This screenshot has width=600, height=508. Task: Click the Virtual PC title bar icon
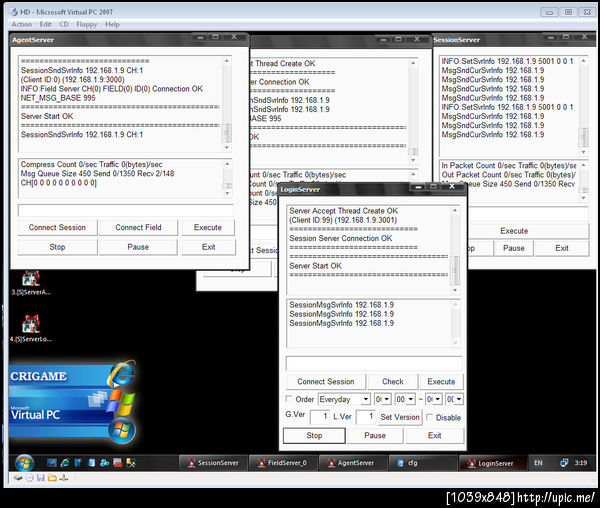tap(14, 12)
